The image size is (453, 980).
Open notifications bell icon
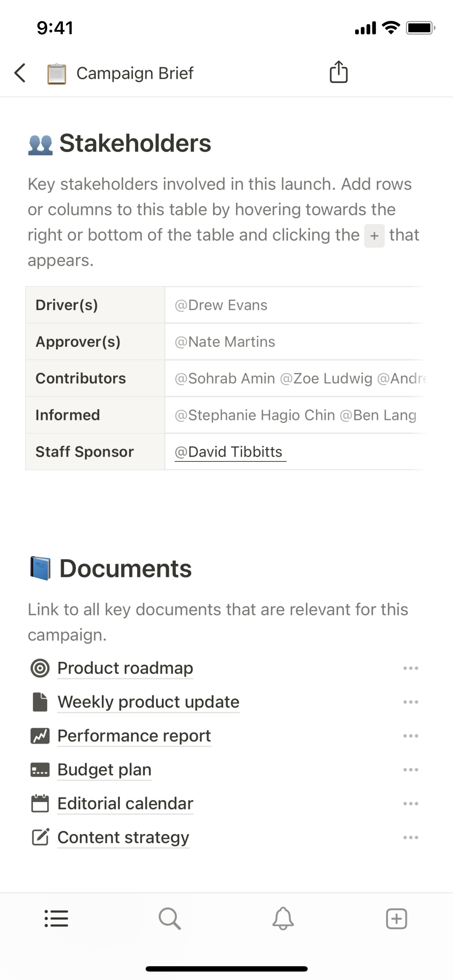tap(283, 918)
